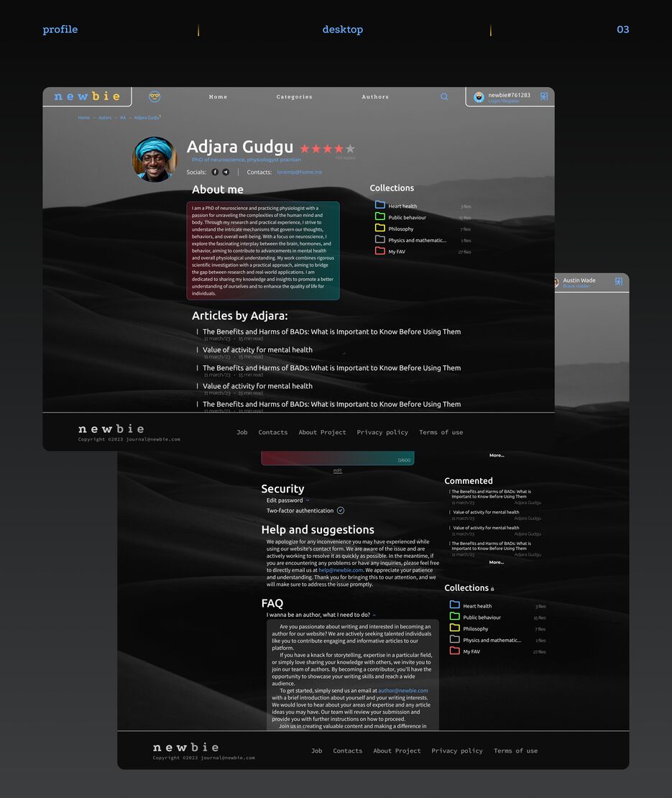Open Adjara's Facebook social icon
The height and width of the screenshot is (798, 672).
pyautogui.click(x=215, y=172)
